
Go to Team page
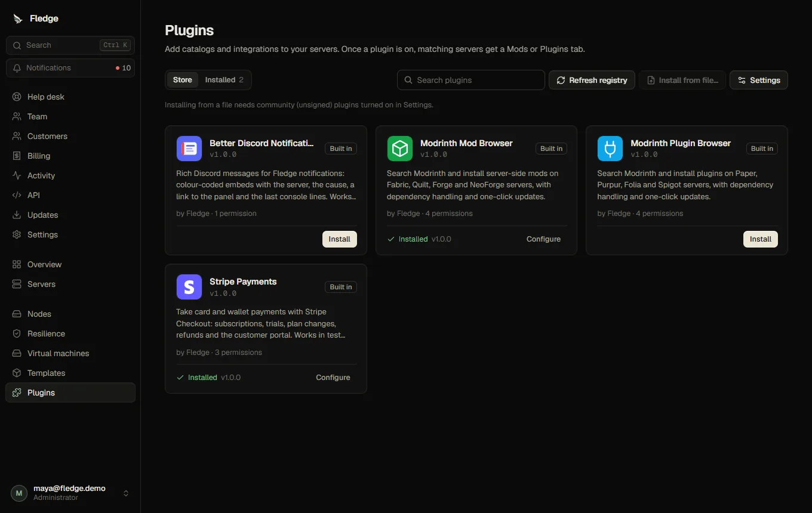pyautogui.click(x=70, y=116)
